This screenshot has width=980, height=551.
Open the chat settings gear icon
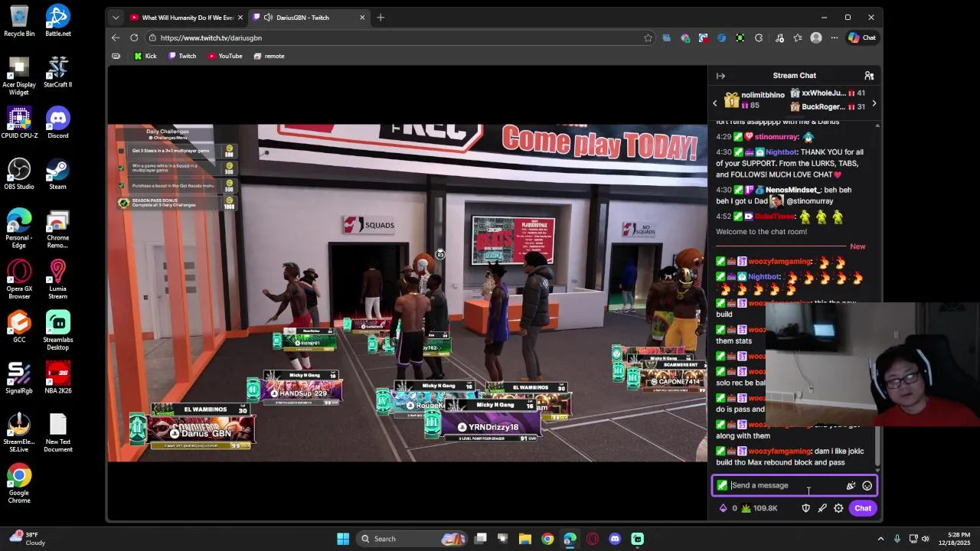pyautogui.click(x=838, y=508)
